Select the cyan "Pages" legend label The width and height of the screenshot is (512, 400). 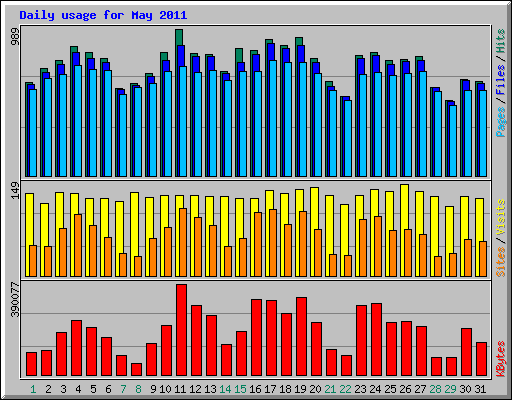[x=501, y=122]
